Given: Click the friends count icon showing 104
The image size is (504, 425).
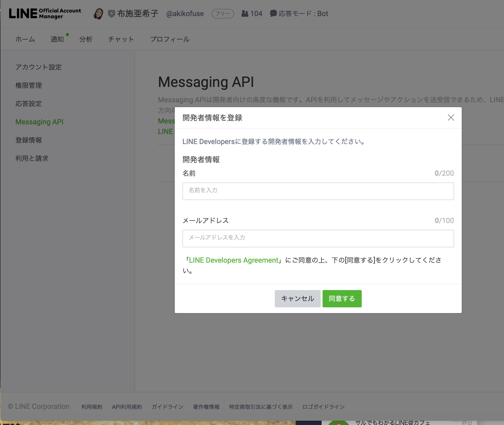Looking at the screenshot, I should pyautogui.click(x=245, y=13).
